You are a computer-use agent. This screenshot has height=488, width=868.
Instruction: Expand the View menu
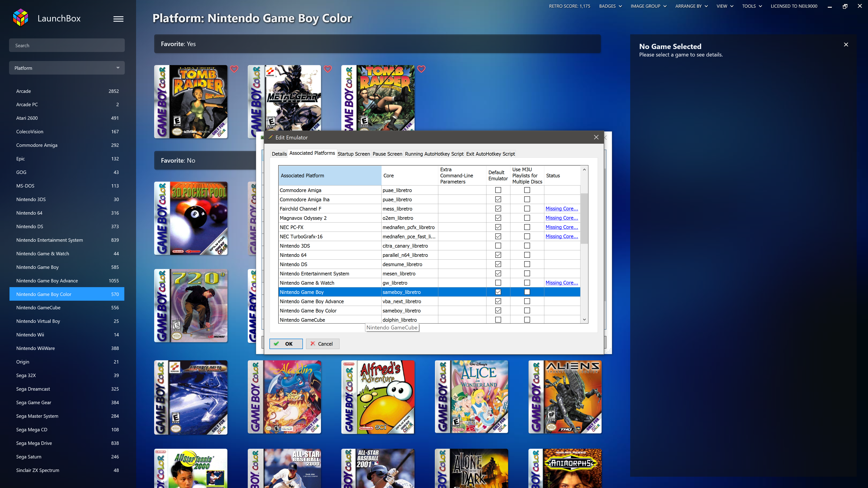[x=725, y=6]
